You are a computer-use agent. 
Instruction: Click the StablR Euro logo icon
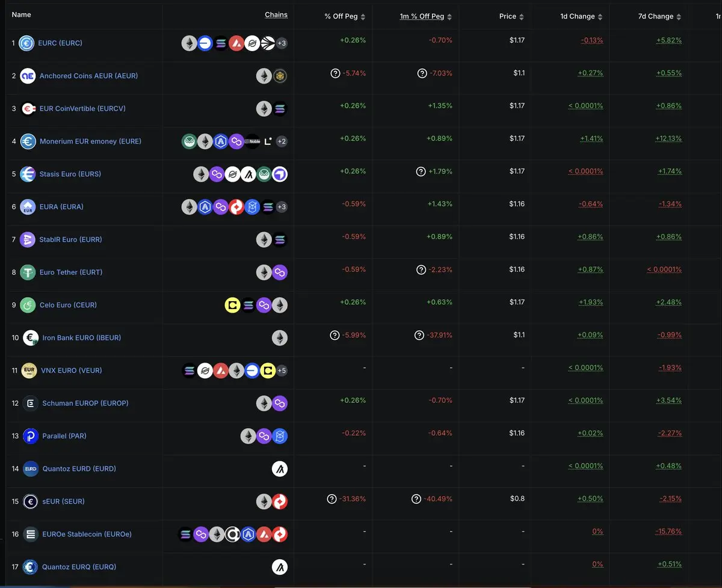[28, 240]
